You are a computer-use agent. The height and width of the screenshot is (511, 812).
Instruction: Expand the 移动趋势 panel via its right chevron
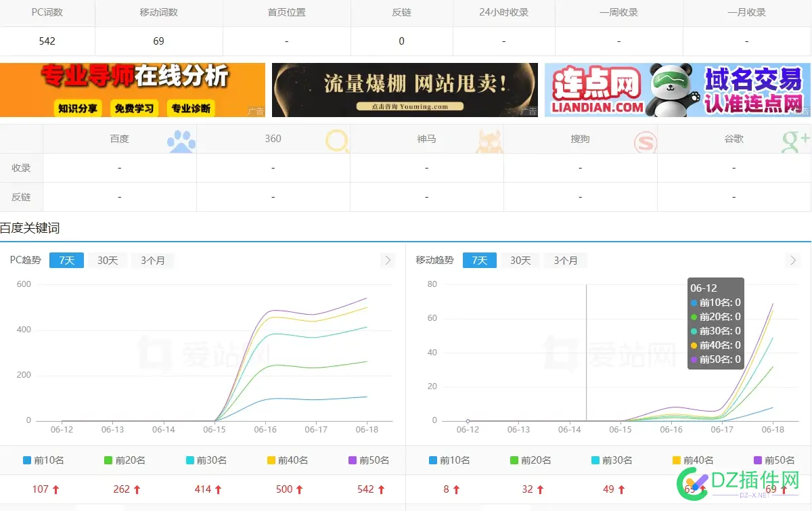792,260
